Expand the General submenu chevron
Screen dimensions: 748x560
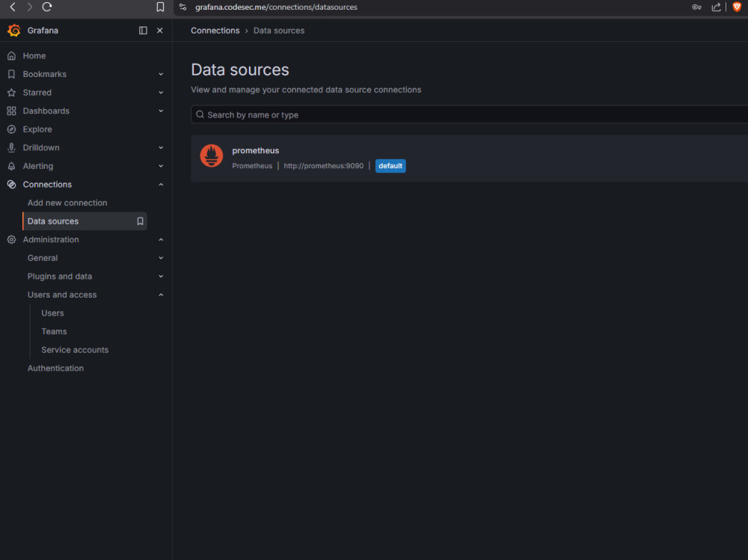click(161, 258)
